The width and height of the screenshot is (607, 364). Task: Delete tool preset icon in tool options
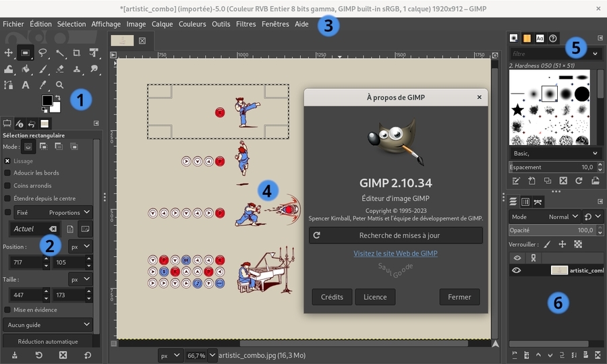(x=63, y=355)
